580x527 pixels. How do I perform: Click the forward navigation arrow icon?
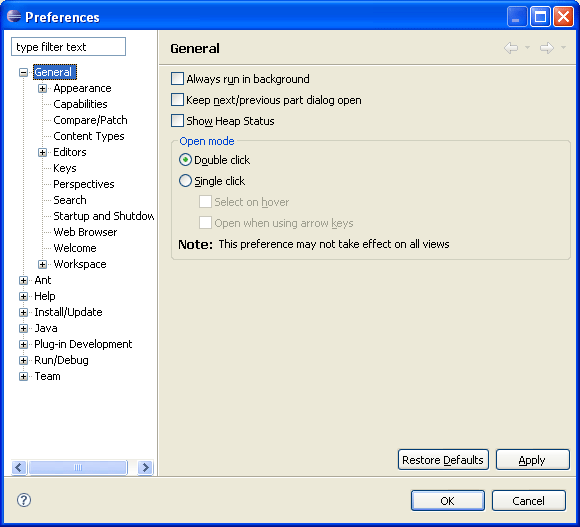(547, 48)
